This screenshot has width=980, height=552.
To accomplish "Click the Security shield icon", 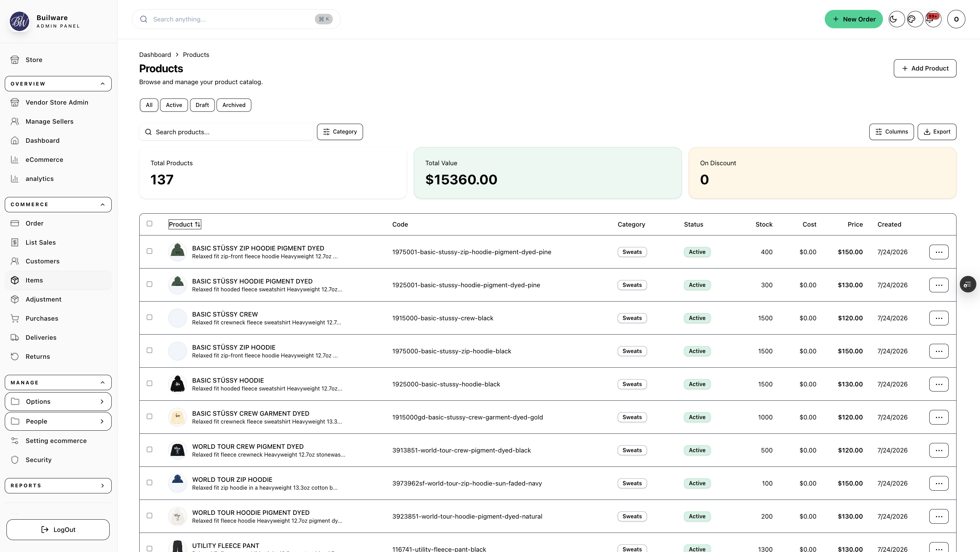I will (15, 460).
